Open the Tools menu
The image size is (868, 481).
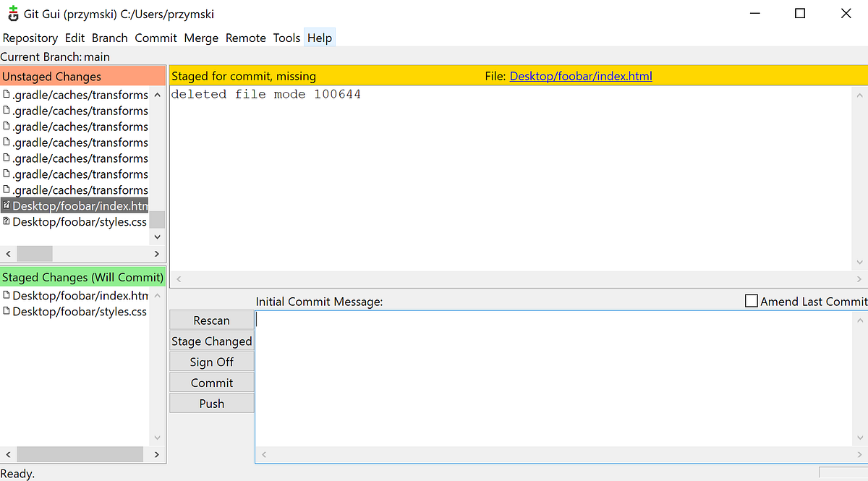[286, 38]
